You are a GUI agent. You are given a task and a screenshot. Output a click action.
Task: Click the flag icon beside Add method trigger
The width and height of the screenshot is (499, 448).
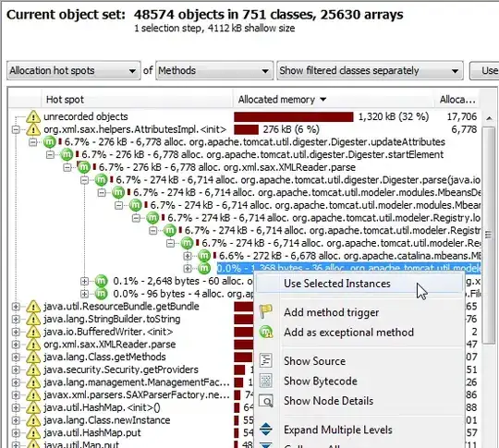265,312
